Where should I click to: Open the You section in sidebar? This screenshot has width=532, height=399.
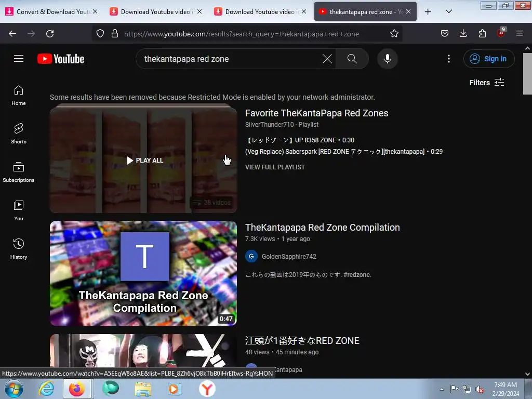coord(19,210)
